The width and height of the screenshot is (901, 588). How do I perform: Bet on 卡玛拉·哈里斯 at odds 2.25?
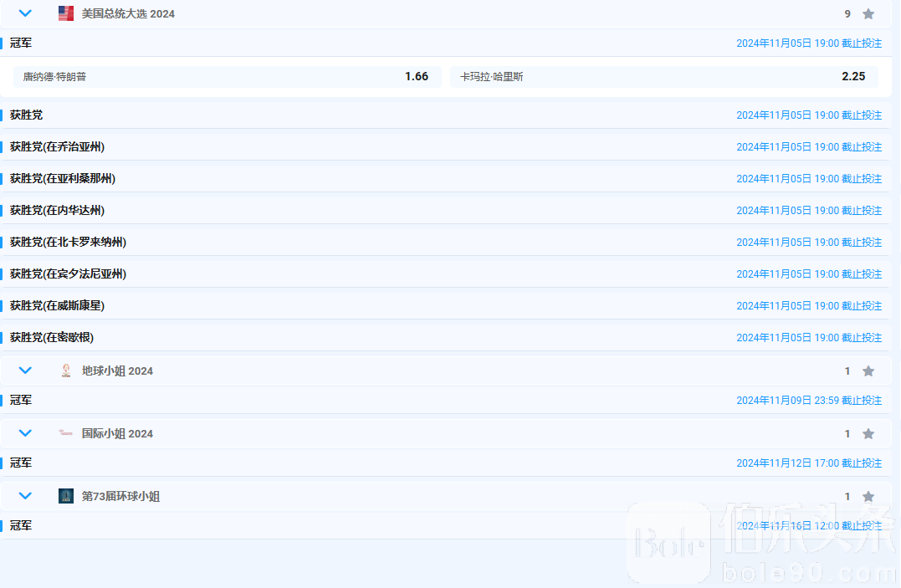[x=664, y=76]
